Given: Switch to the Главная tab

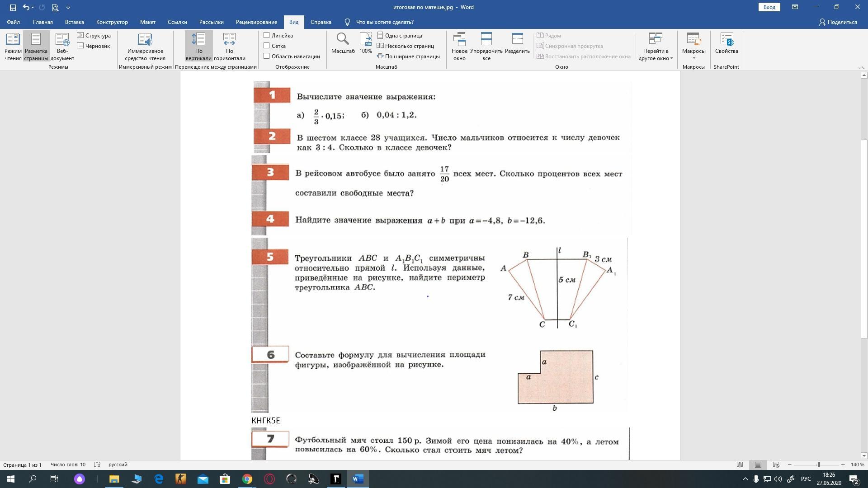Looking at the screenshot, I should pos(43,22).
